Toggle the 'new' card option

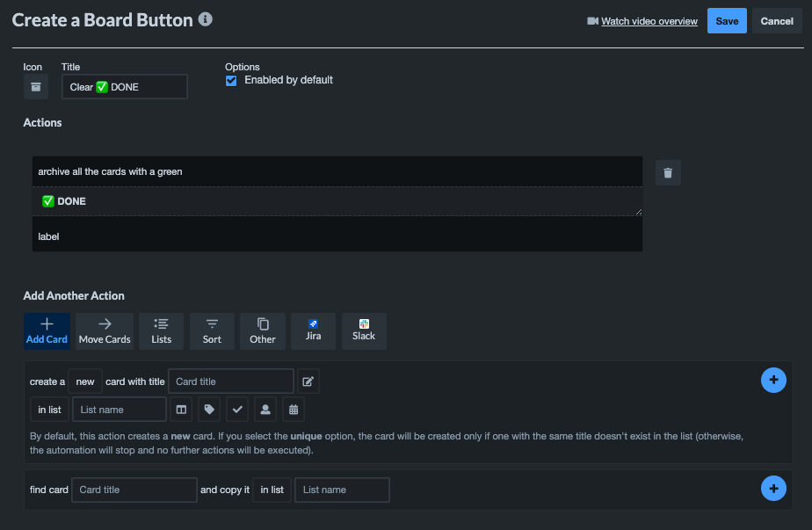tap(85, 381)
